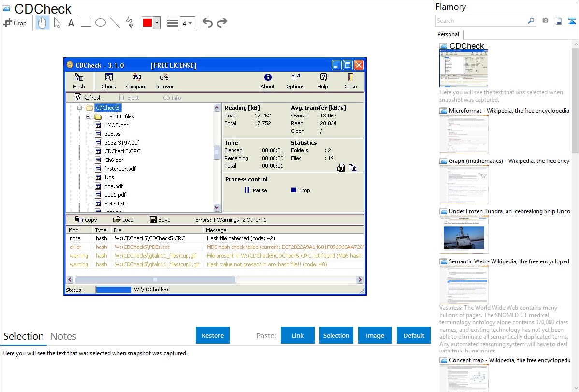Select the straight line drawing tool
This screenshot has height=392, width=579.
tap(115, 23)
